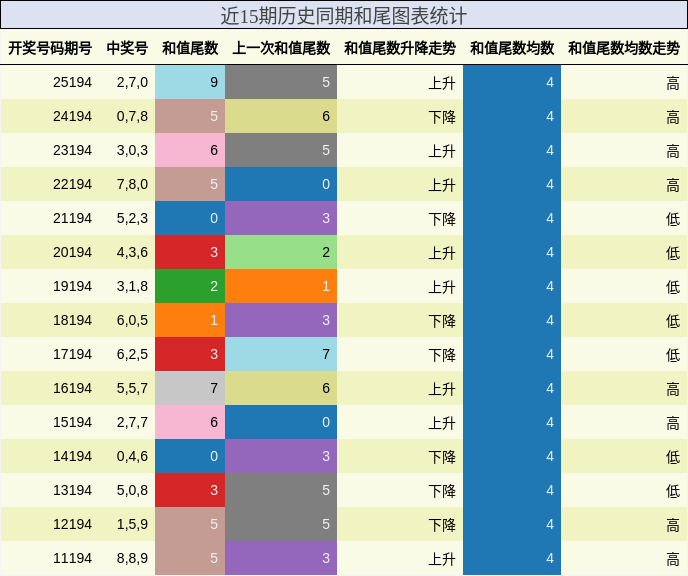Click winning numbers 0,7,8
Image resolution: width=688 pixels, height=576 pixels.
pos(132,116)
